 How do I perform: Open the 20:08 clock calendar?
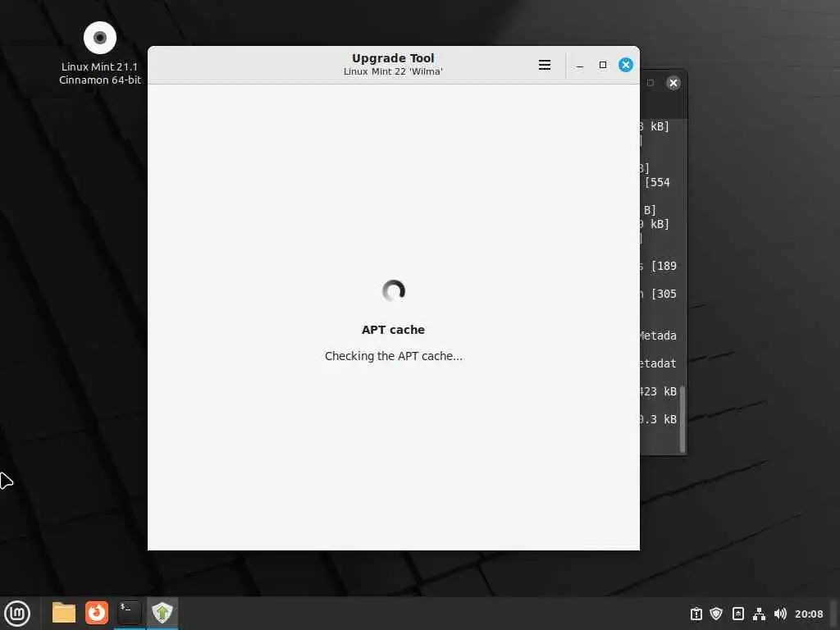[808, 614]
